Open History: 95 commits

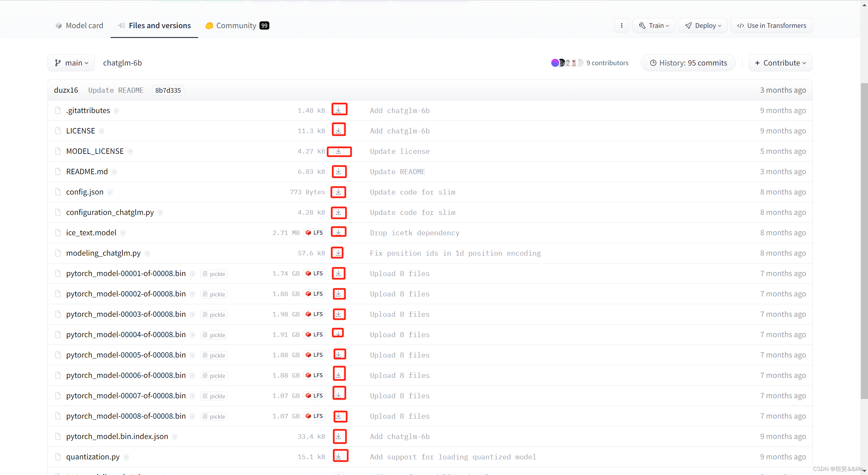(688, 63)
